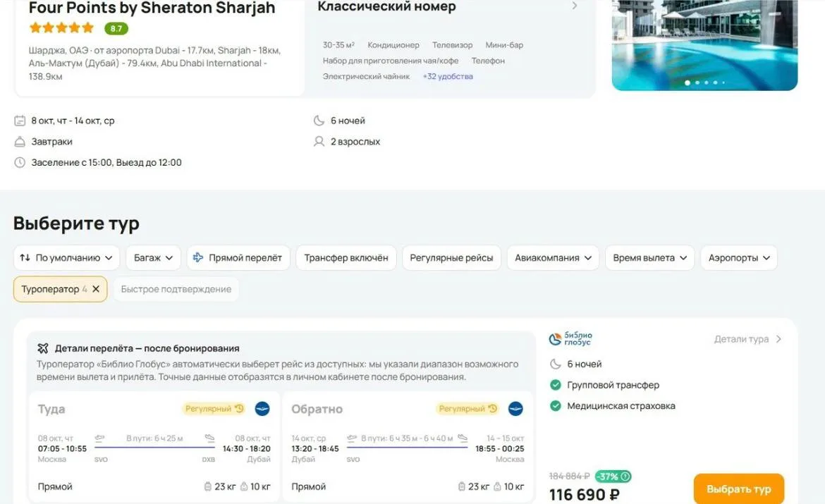
Task: Click the Кондиционер amenity label
Action: 393,45
